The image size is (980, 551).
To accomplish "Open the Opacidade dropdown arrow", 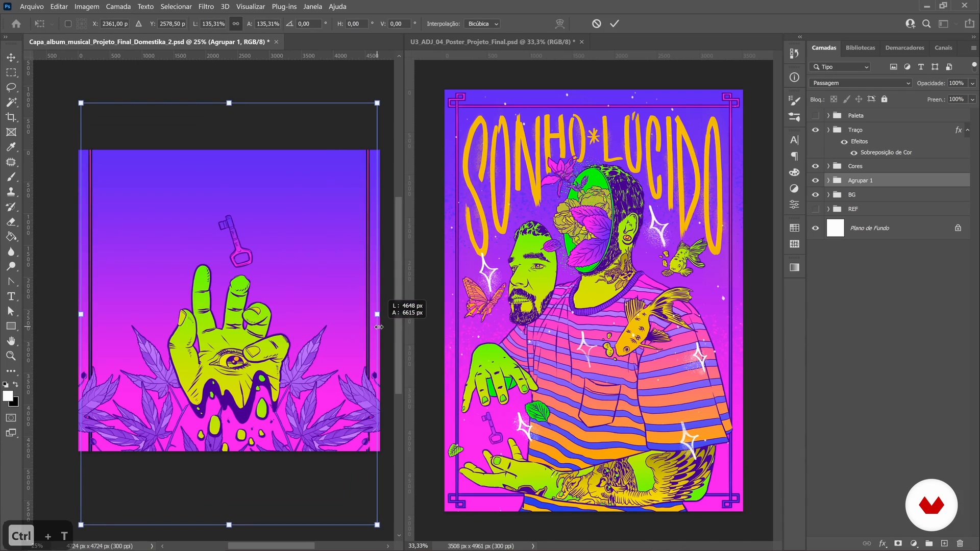I will click(973, 83).
